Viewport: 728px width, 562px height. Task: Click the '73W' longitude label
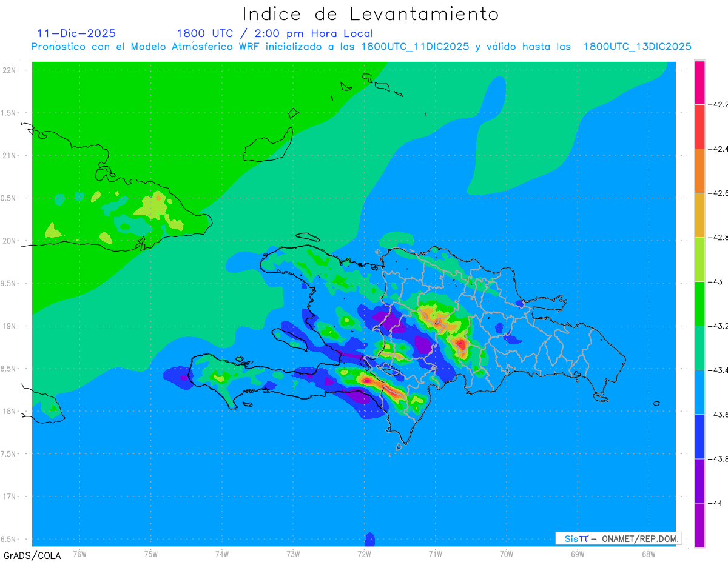293,554
